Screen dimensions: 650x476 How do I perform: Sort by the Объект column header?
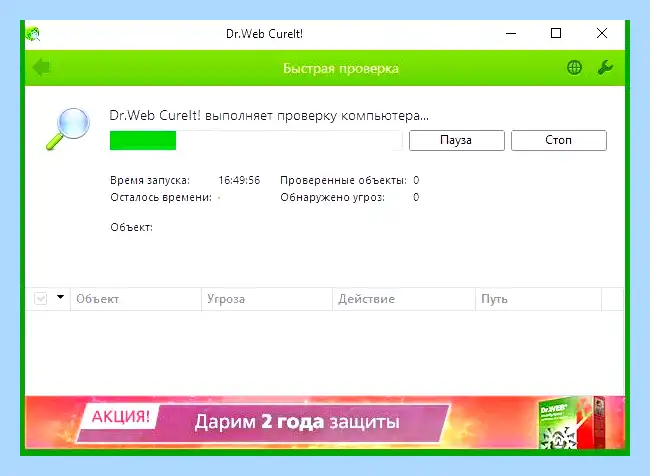[136, 299]
